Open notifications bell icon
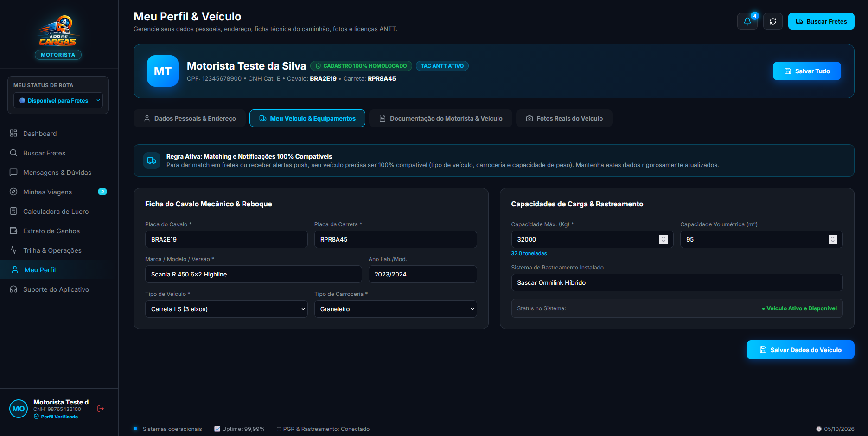 pos(747,21)
